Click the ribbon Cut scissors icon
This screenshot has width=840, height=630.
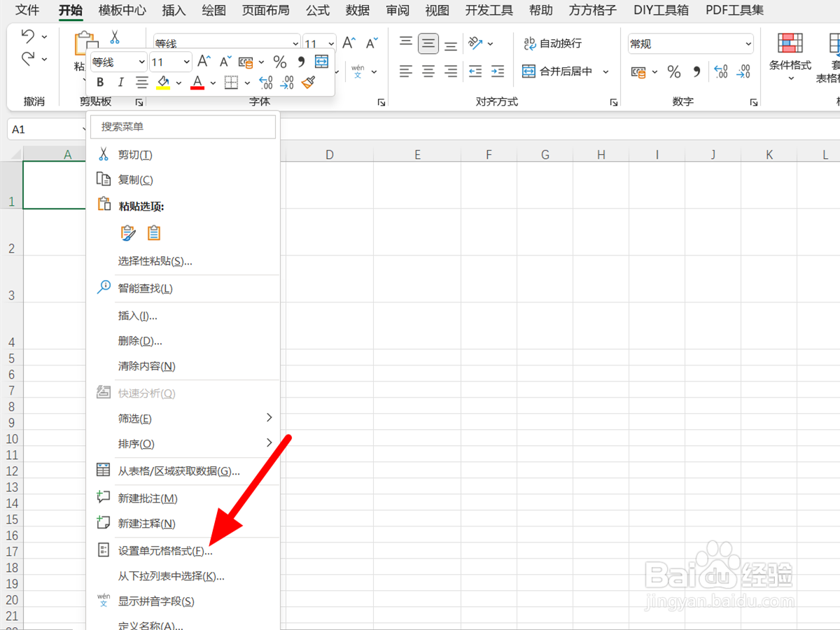[115, 37]
